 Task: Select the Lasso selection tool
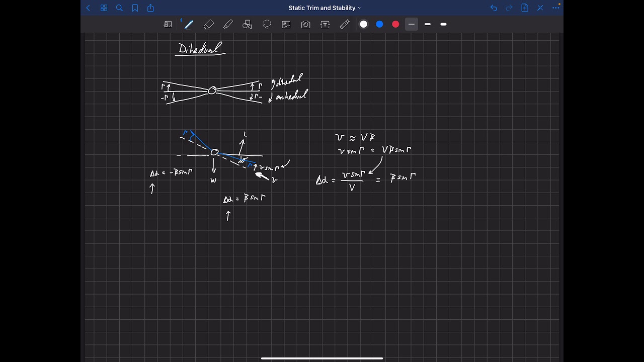click(267, 24)
